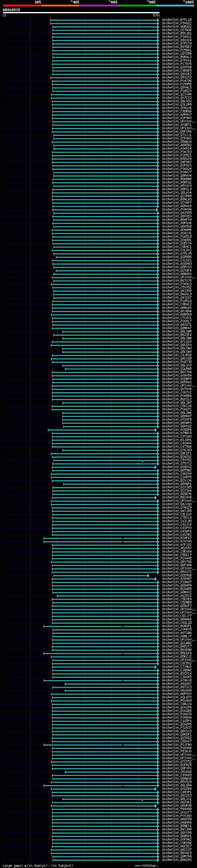This screenshot has width=197, height=868.
Task: Open hit UniRef100_O81924
Action: coord(176,40)
